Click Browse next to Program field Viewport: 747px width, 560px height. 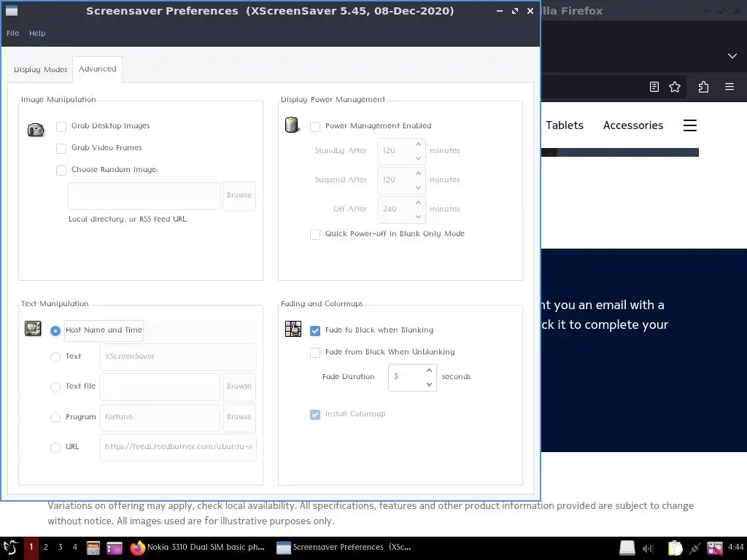tap(239, 416)
